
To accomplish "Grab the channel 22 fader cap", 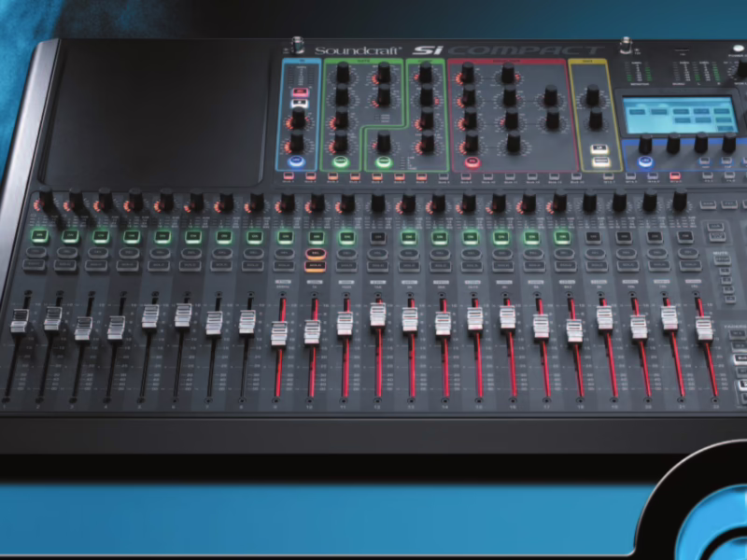I will point(704,329).
